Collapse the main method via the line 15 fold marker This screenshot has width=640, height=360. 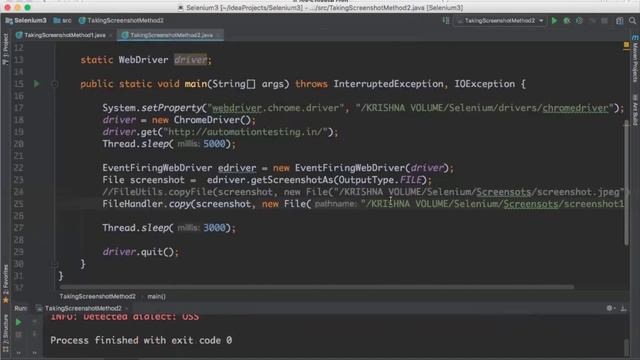(x=55, y=84)
